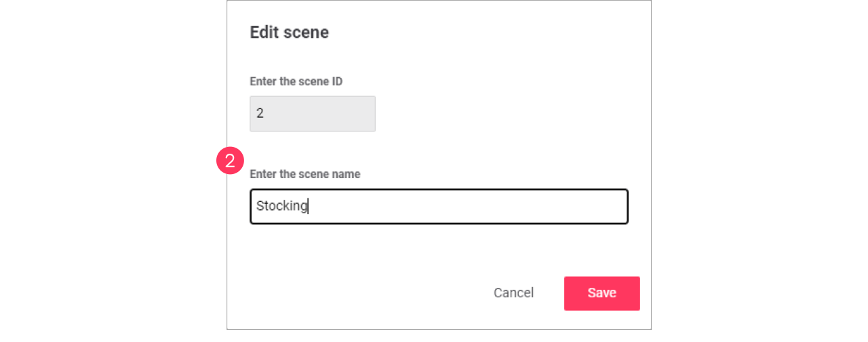Click the "Enter the scene name" label
This screenshot has width=868, height=342.
coord(304,174)
